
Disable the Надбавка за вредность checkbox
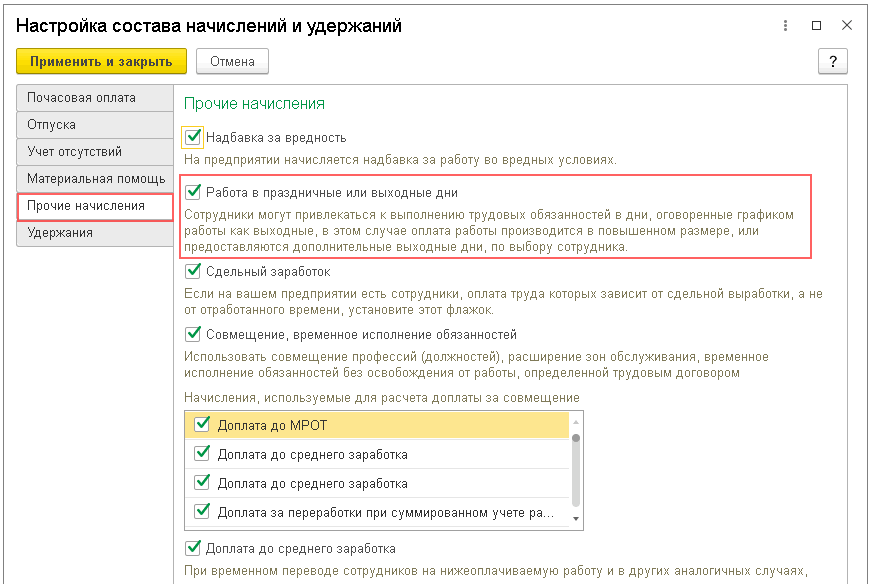pos(193,137)
